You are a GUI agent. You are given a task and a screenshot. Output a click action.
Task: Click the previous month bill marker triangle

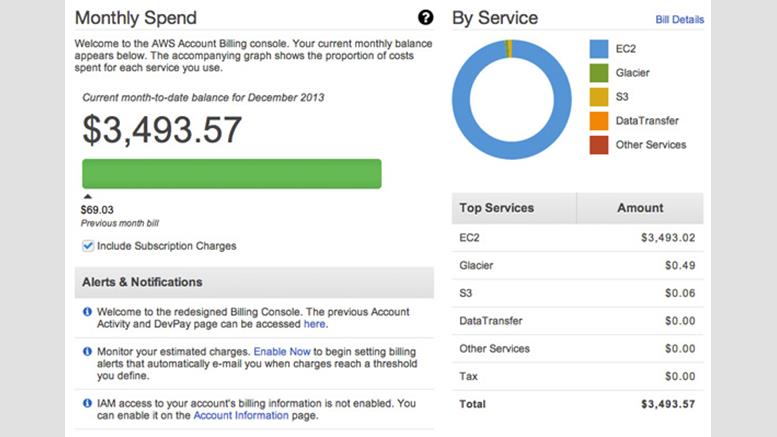(88, 197)
